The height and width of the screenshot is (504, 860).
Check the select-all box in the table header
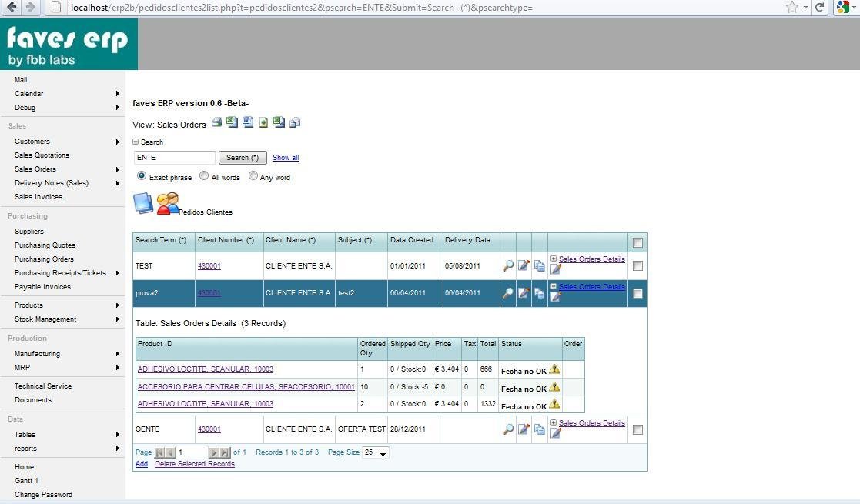point(637,242)
